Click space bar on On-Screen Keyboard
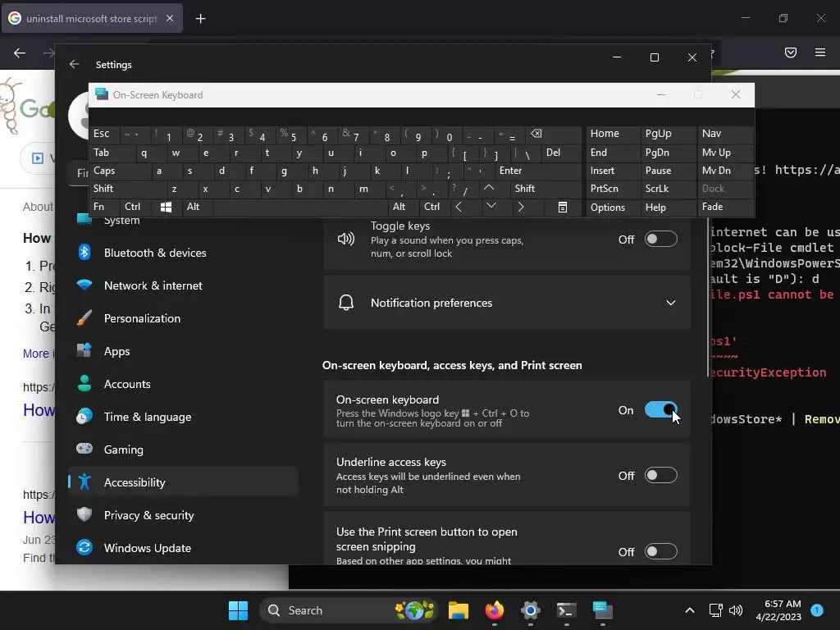The height and width of the screenshot is (630, 840). [300, 208]
